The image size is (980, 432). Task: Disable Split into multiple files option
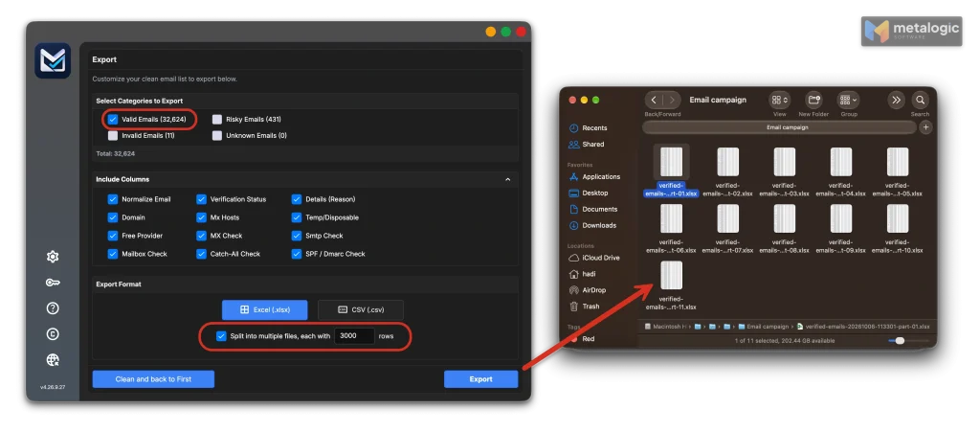point(221,336)
